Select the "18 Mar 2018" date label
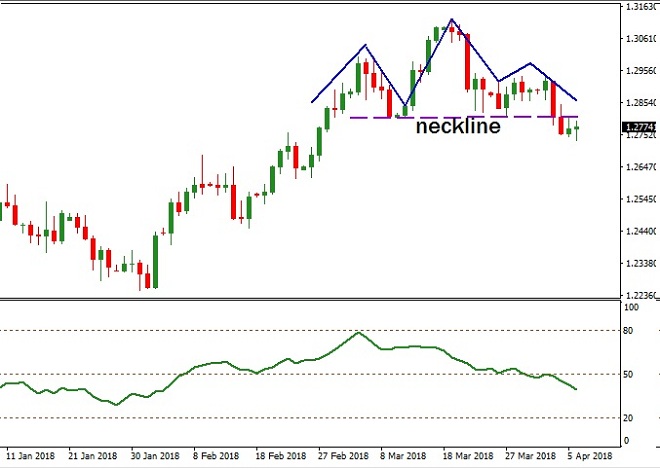660x469 pixels. coord(468,456)
